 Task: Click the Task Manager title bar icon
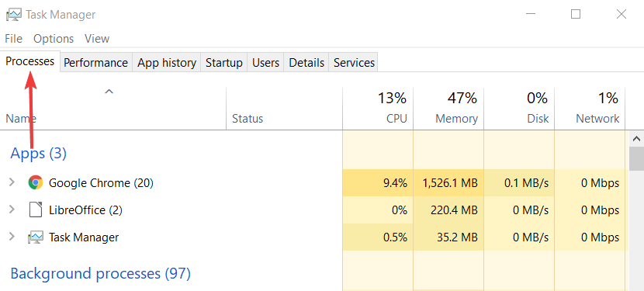pyautogui.click(x=13, y=15)
